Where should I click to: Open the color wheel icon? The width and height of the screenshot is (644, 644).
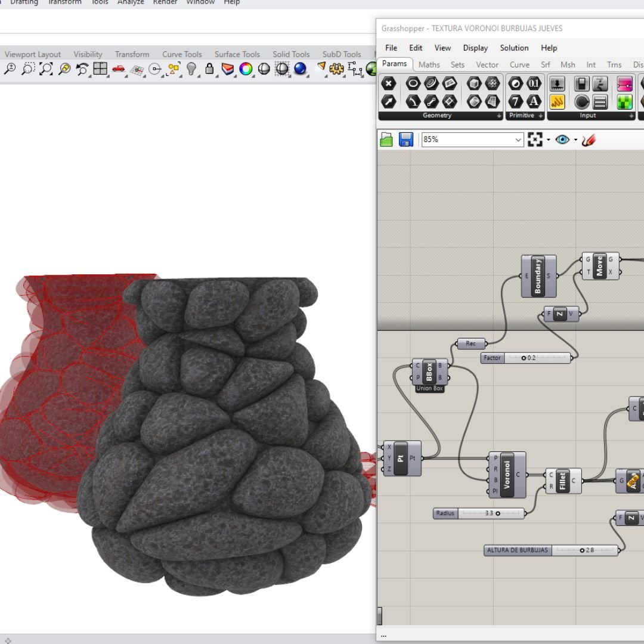[246, 69]
